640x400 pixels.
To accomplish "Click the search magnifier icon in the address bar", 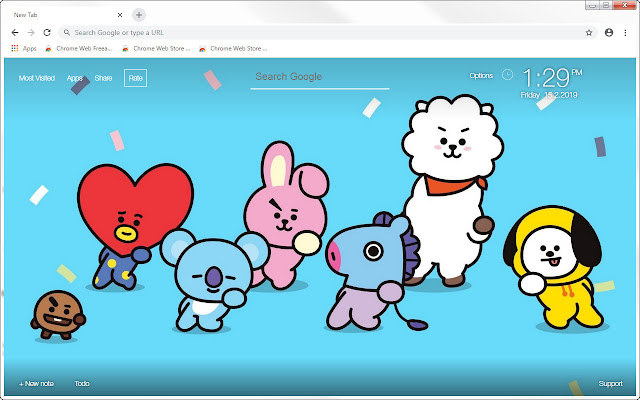I will pos(67,32).
